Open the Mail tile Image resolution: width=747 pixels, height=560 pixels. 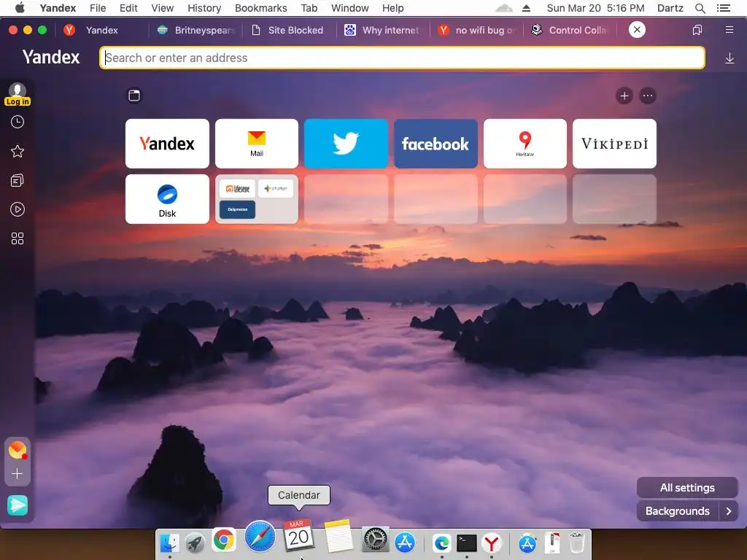(x=257, y=144)
